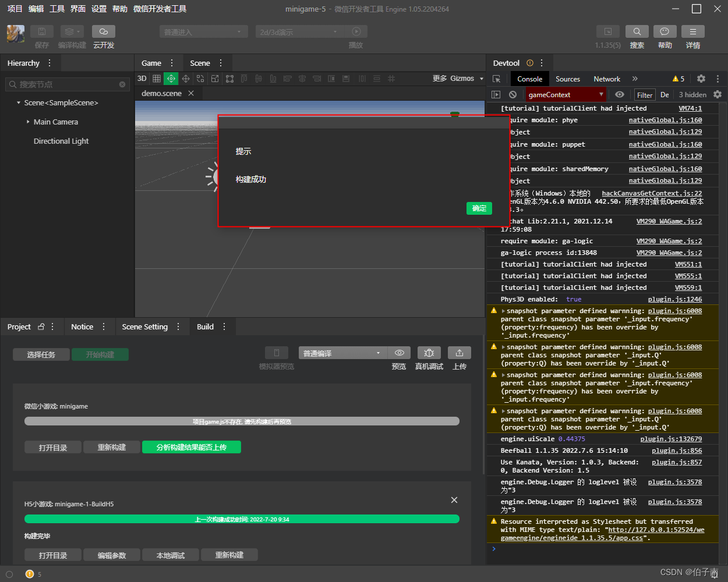Click the user avatar in the toolbar

[x=16, y=34]
